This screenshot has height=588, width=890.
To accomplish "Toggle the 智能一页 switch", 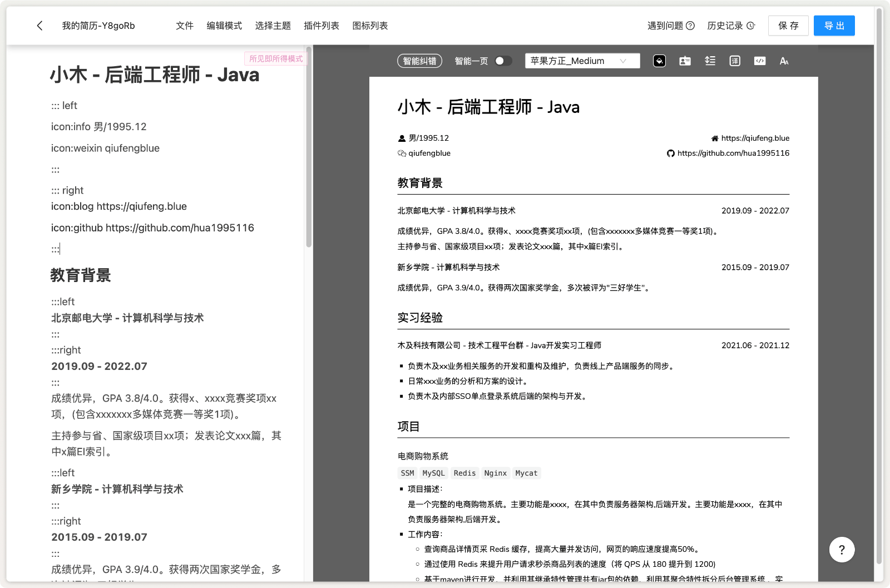I will click(503, 61).
